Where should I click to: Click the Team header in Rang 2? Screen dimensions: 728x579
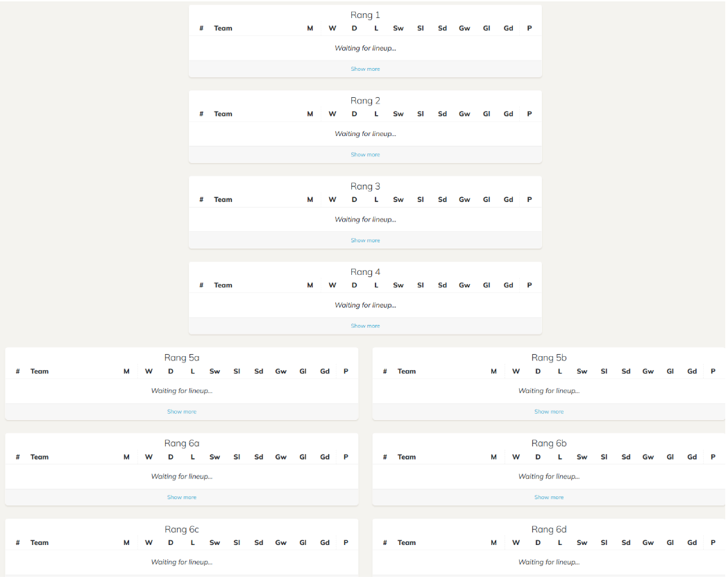click(x=223, y=114)
